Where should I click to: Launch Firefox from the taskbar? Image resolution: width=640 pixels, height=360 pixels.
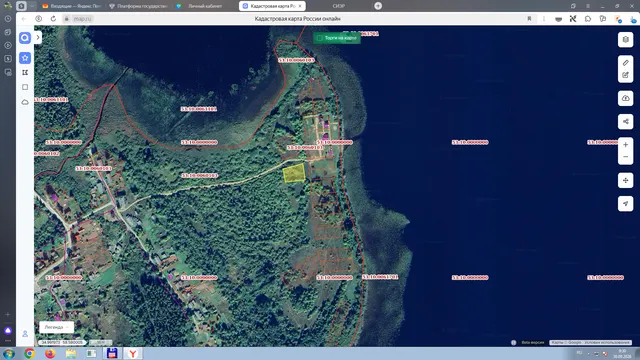pyautogui.click(x=50, y=353)
